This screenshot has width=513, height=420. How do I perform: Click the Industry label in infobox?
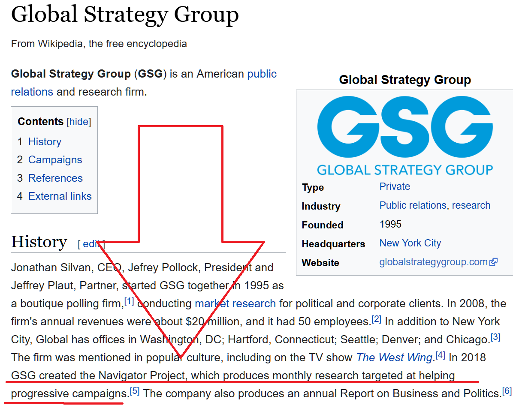click(x=321, y=206)
